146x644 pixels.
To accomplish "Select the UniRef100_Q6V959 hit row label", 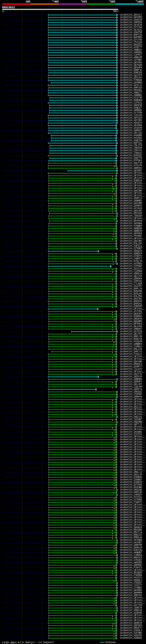I will (x=131, y=17).
